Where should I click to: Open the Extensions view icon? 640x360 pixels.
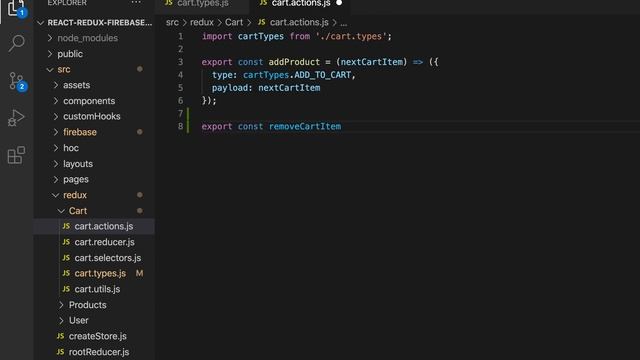pyautogui.click(x=16, y=155)
